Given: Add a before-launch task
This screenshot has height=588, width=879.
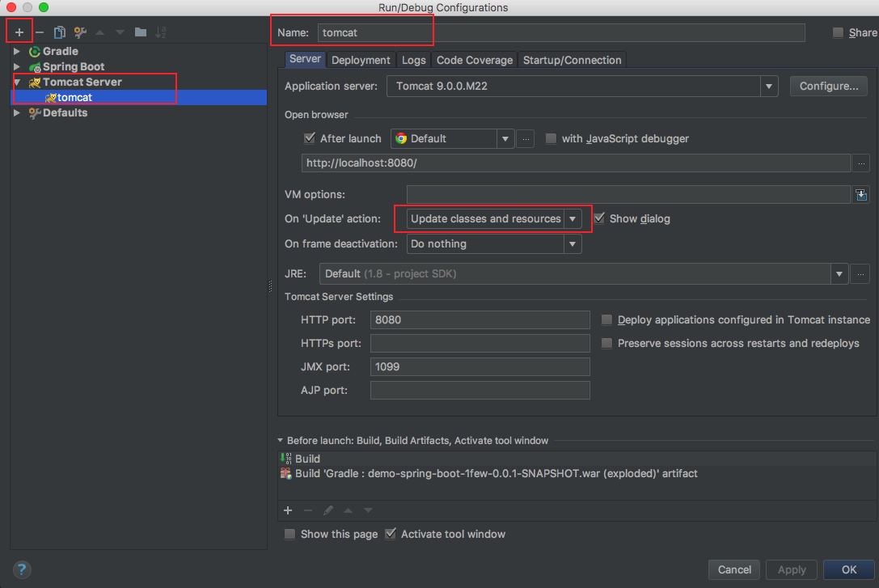Looking at the screenshot, I should pyautogui.click(x=288, y=510).
